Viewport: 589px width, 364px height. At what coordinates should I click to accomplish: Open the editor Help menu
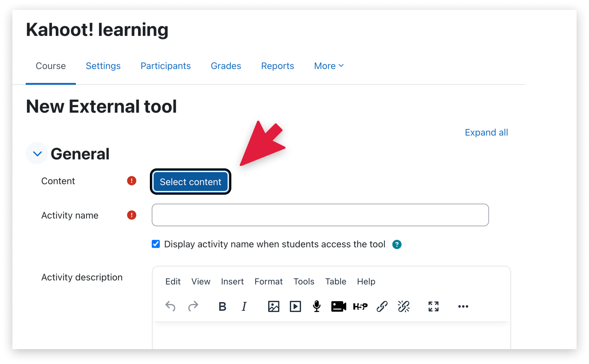click(x=366, y=281)
